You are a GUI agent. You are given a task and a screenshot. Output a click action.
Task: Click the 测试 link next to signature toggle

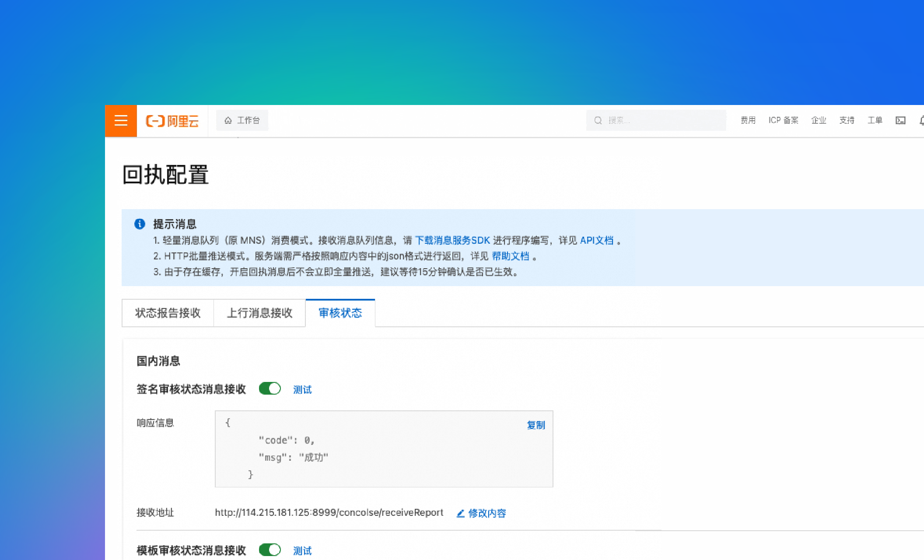point(302,389)
